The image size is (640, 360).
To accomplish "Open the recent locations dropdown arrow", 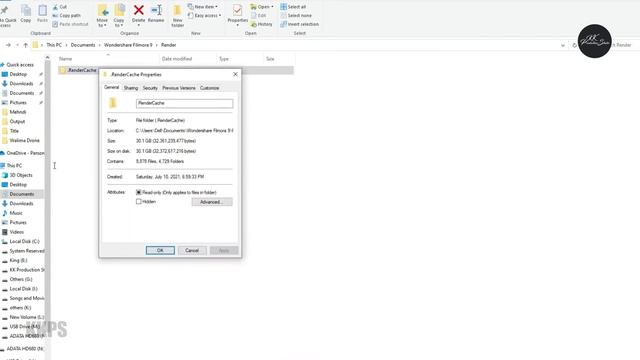I will [x=17, y=45].
